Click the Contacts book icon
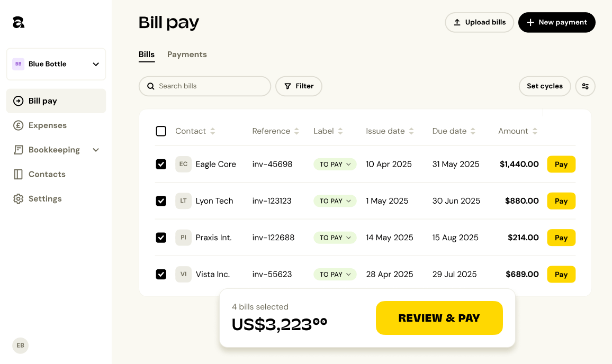This screenshot has width=612, height=364. 19,174
